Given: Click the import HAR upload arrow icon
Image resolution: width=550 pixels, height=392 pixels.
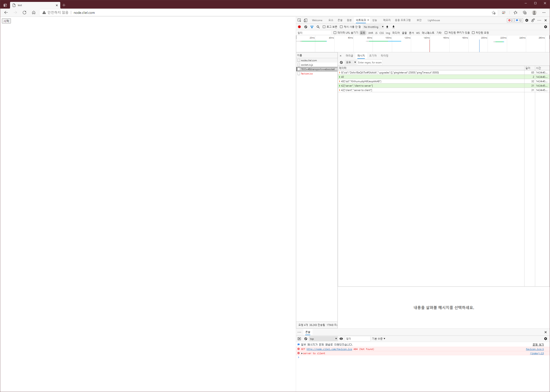Looking at the screenshot, I should click(x=387, y=27).
